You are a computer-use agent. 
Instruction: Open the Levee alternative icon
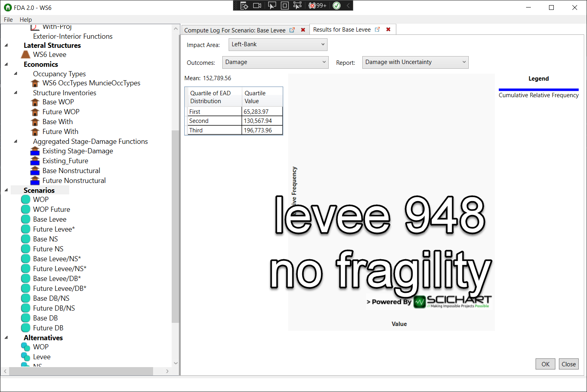pos(26,356)
